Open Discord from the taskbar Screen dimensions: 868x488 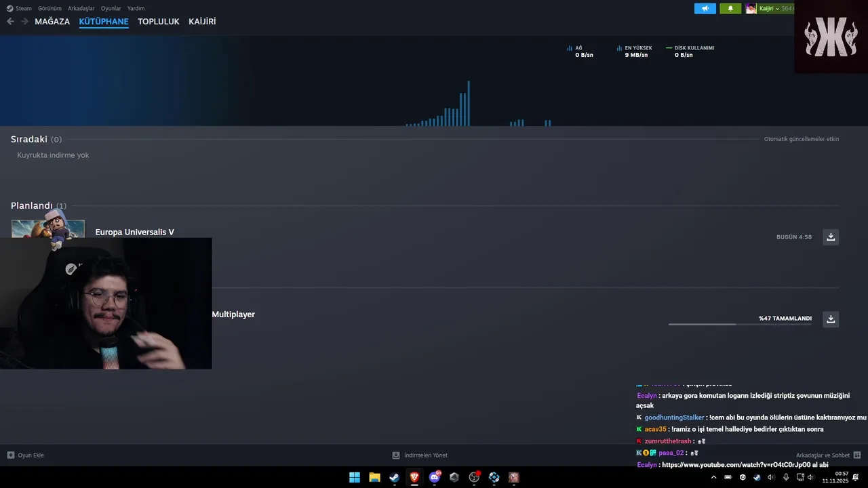click(x=435, y=477)
